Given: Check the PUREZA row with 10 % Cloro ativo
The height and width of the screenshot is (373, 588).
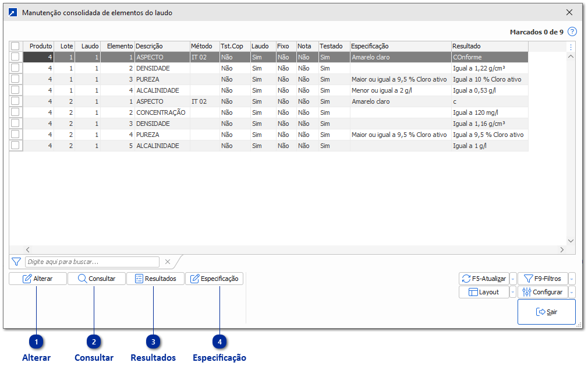Looking at the screenshot, I should tap(15, 79).
